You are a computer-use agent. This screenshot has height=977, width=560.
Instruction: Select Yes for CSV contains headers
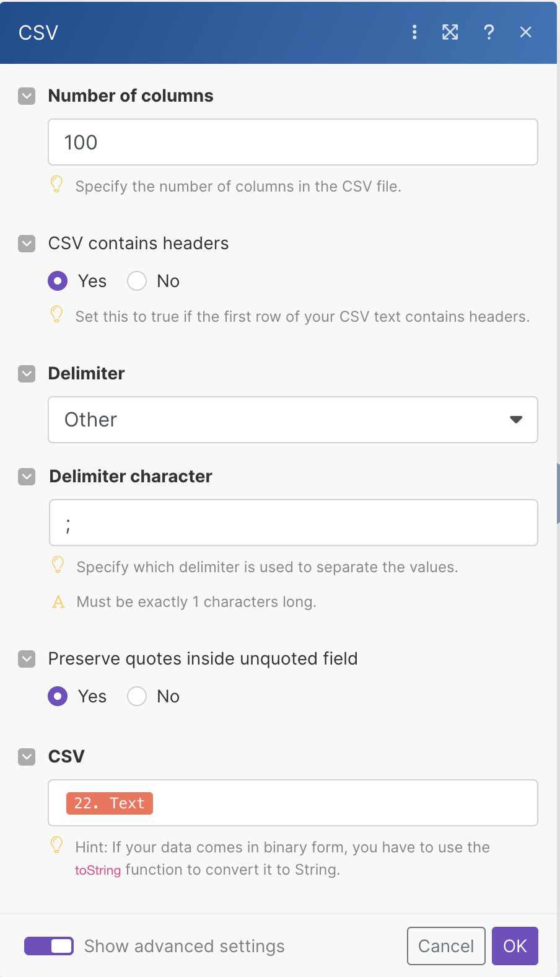[x=58, y=281]
